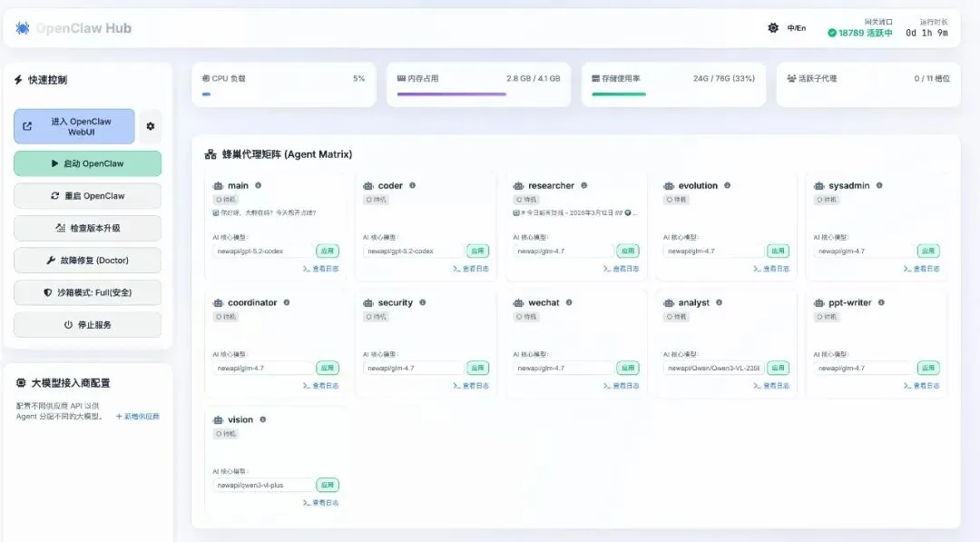Click info icon next to coordinator agent
The width and height of the screenshot is (980, 542).
click(286, 302)
